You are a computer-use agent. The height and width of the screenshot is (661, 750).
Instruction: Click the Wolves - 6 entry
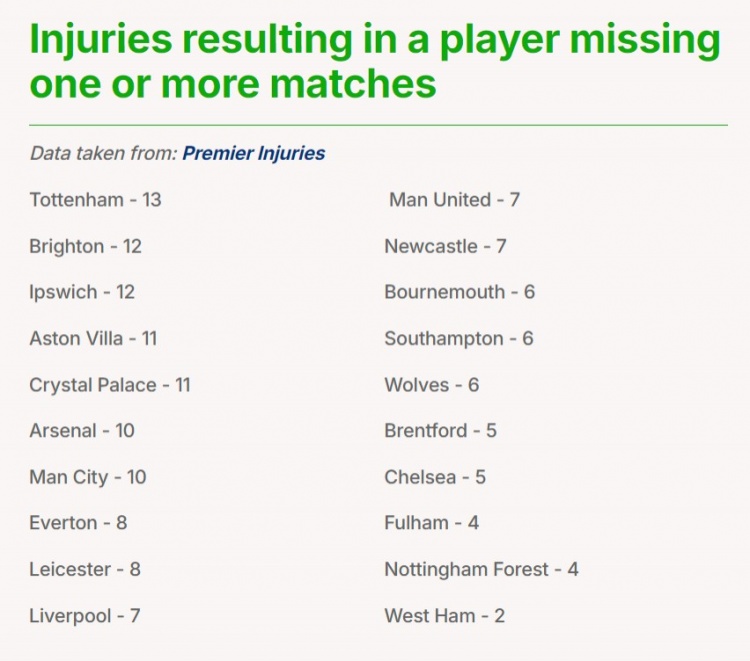point(431,385)
